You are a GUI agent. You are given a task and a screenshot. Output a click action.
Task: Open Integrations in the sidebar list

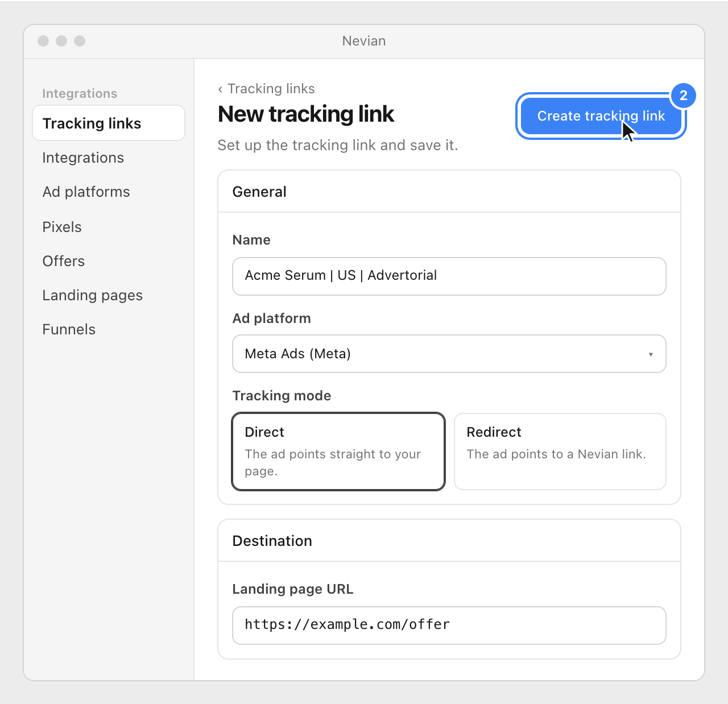pyautogui.click(x=83, y=158)
